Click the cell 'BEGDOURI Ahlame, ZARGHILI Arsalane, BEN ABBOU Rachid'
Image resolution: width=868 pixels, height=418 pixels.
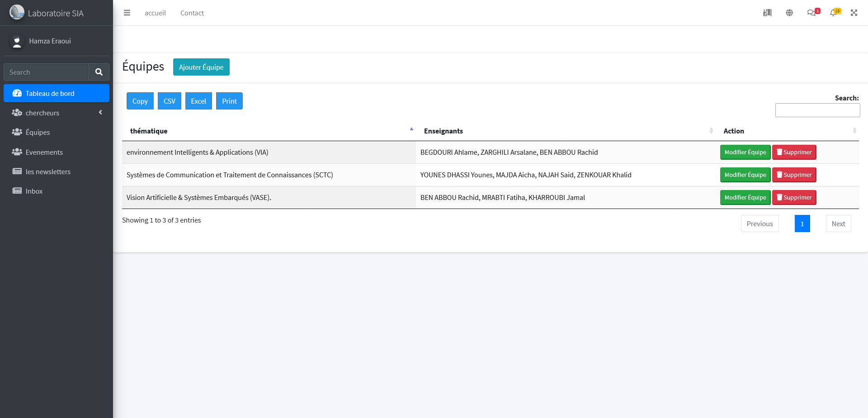click(566, 152)
